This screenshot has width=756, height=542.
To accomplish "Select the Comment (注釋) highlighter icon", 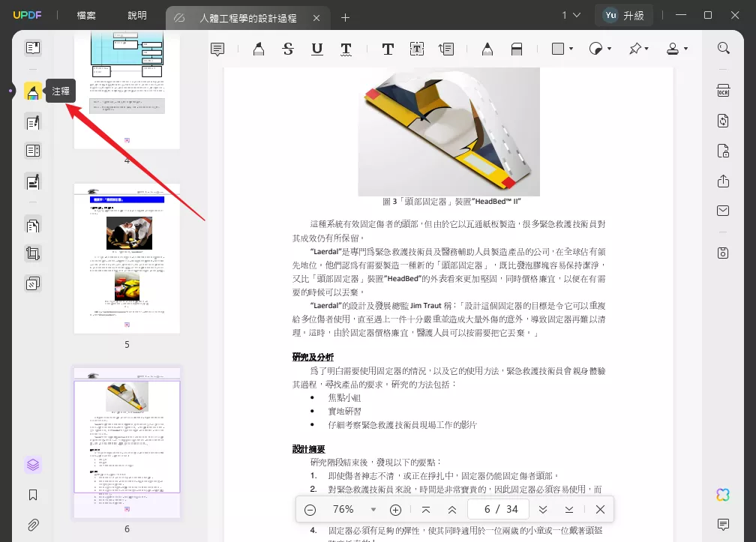I will point(33,91).
